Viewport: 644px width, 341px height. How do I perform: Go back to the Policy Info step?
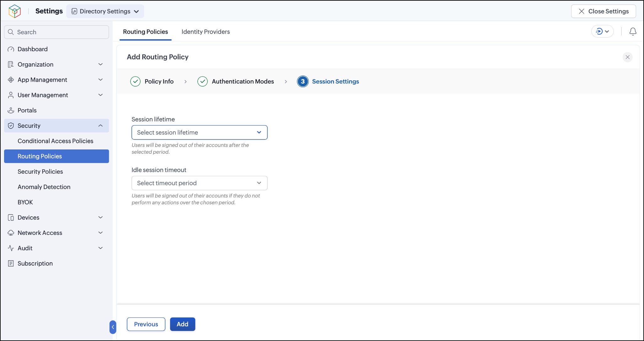click(159, 82)
